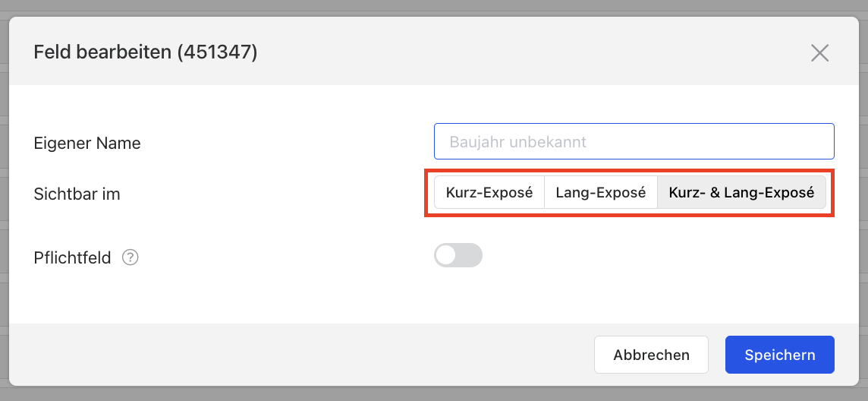
Task: Focus the Eigener Name input field
Action: pos(634,141)
